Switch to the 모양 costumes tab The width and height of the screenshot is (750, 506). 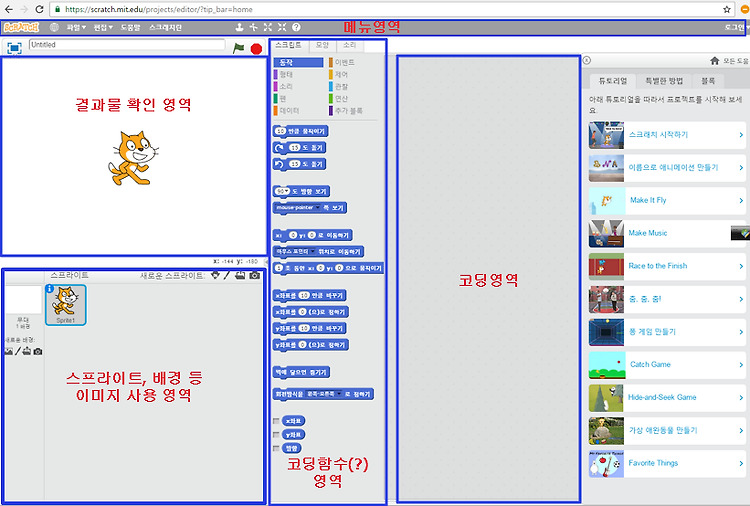(x=322, y=45)
